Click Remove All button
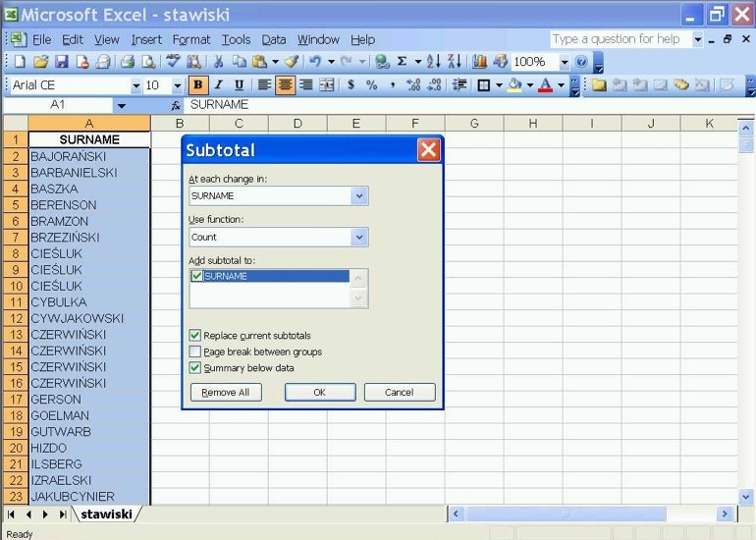Screen dimensions: 756x540 226,392
